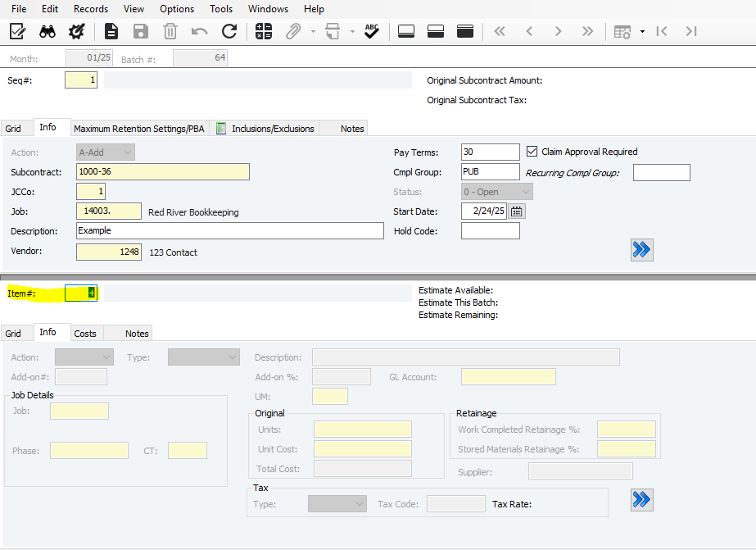
Task: Click into the Pay Terms field
Action: pyautogui.click(x=490, y=152)
